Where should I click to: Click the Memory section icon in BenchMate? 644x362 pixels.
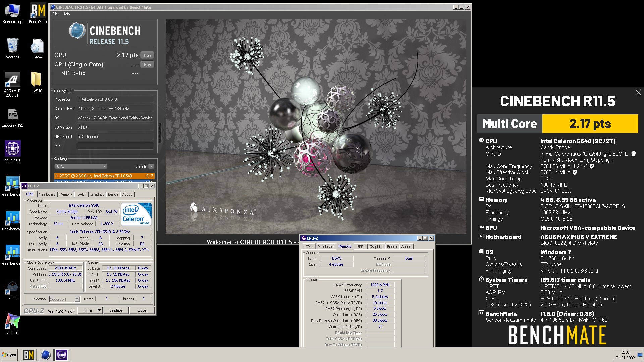coord(481,199)
